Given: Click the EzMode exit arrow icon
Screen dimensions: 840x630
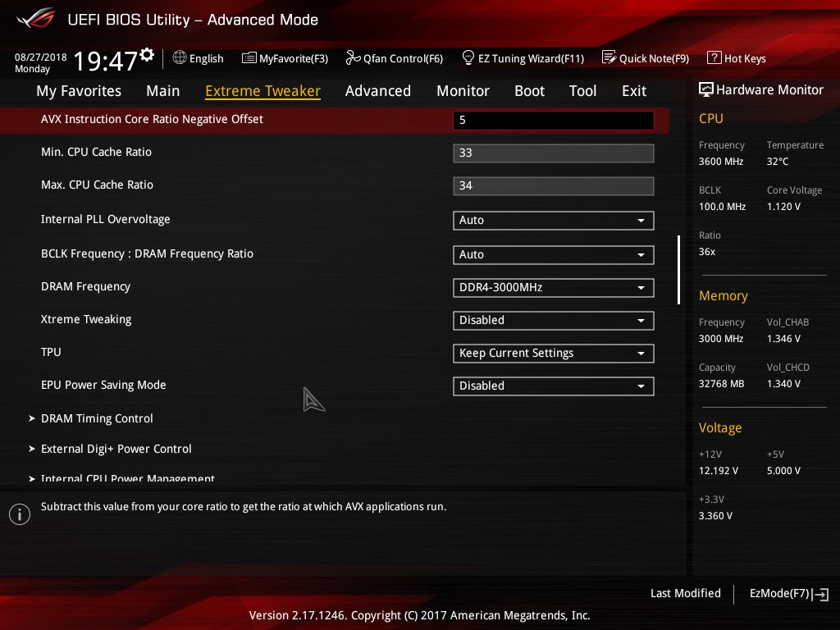Looking at the screenshot, I should [820, 594].
